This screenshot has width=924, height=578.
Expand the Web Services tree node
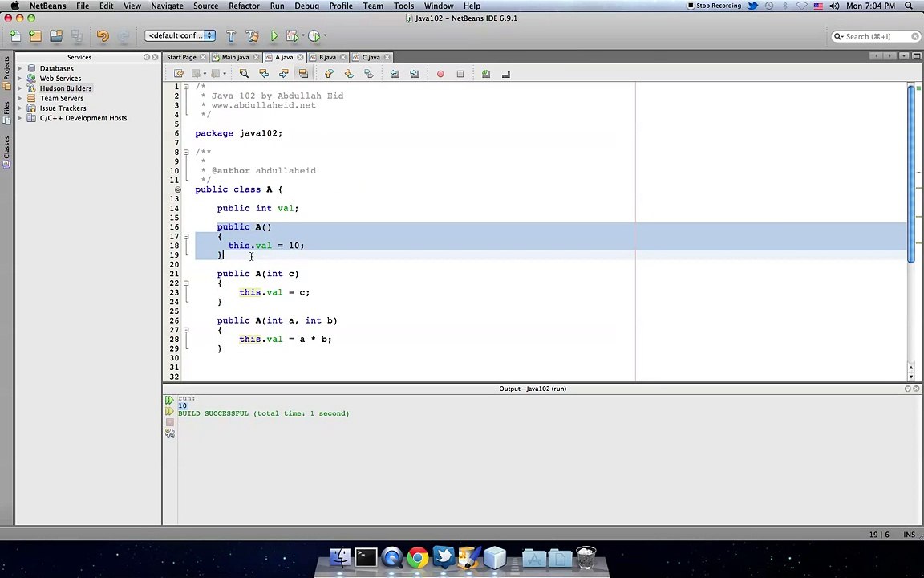[19, 79]
